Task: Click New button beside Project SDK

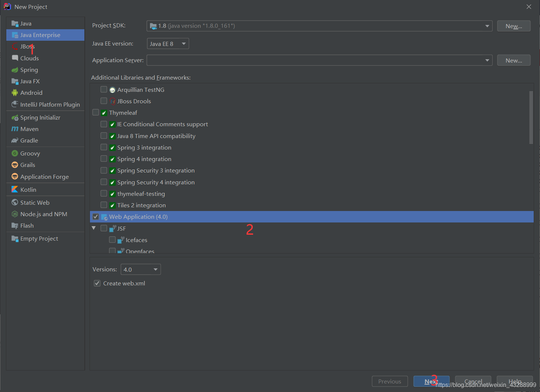Action: (514, 26)
